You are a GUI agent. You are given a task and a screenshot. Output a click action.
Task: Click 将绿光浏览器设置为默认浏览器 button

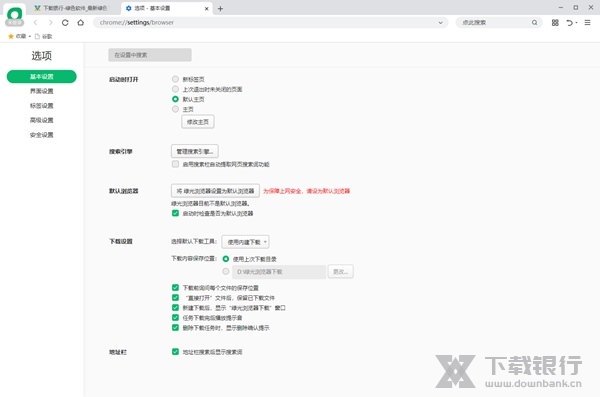(x=215, y=191)
